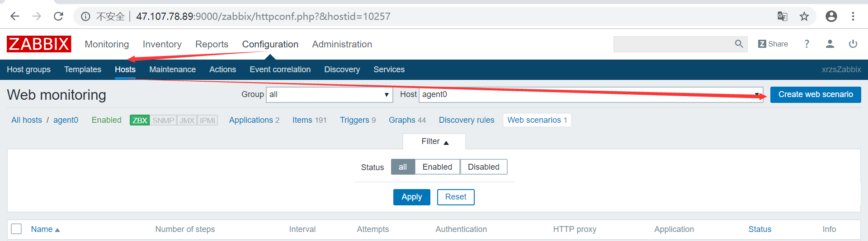This screenshot has height=241, width=868.
Task: Click the Application column header
Action: 674,229
